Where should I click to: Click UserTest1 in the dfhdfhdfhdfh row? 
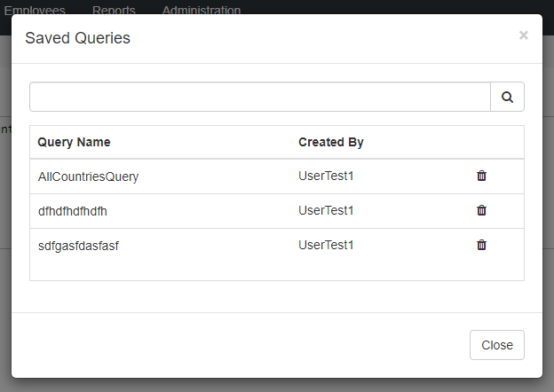coord(326,210)
